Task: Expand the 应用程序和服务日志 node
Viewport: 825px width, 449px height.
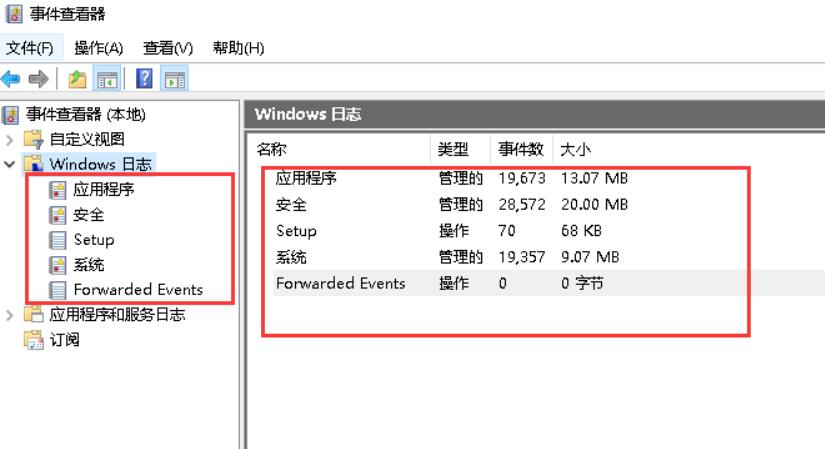Action: pos(9,315)
